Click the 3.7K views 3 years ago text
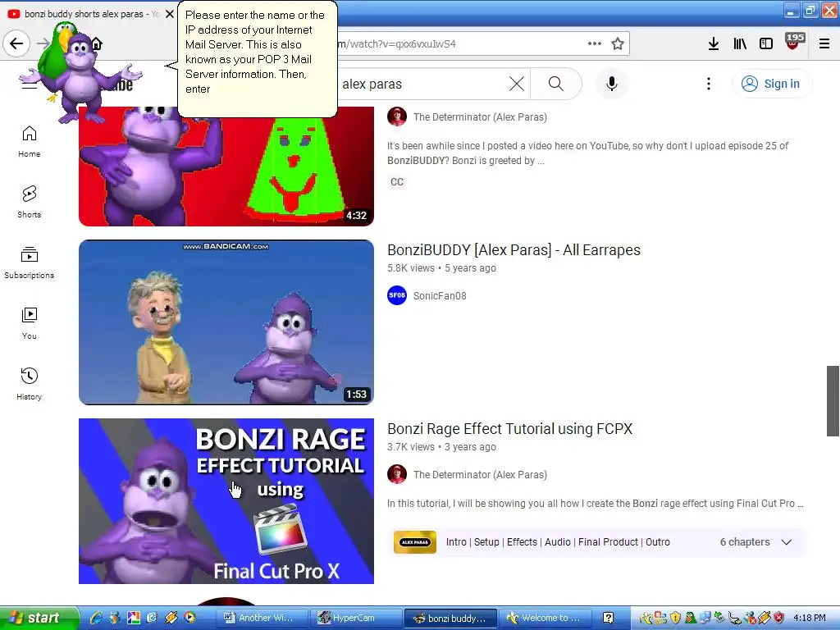Viewport: 840px width, 630px height. coord(441,447)
